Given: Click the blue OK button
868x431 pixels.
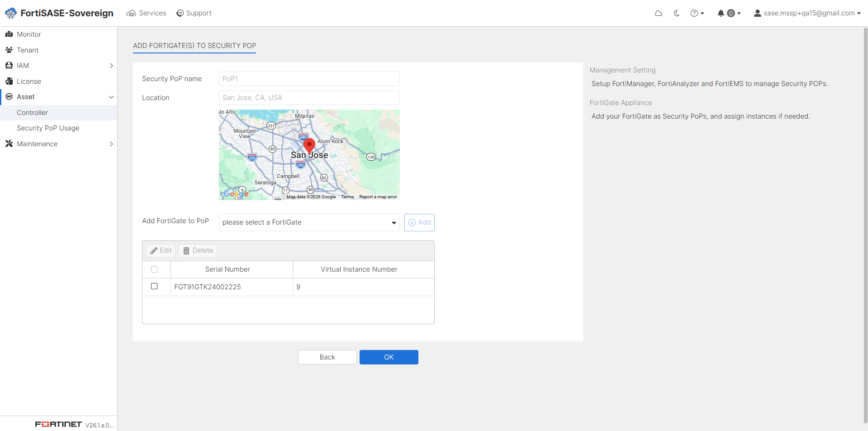Looking at the screenshot, I should coord(389,357).
